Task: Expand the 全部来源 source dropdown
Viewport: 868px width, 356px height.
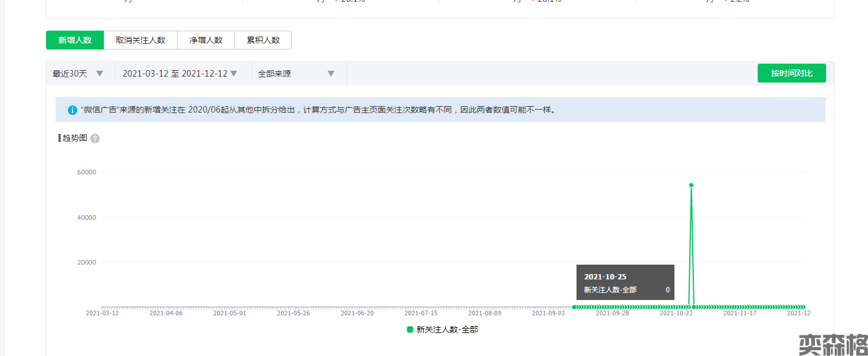Action: click(296, 74)
